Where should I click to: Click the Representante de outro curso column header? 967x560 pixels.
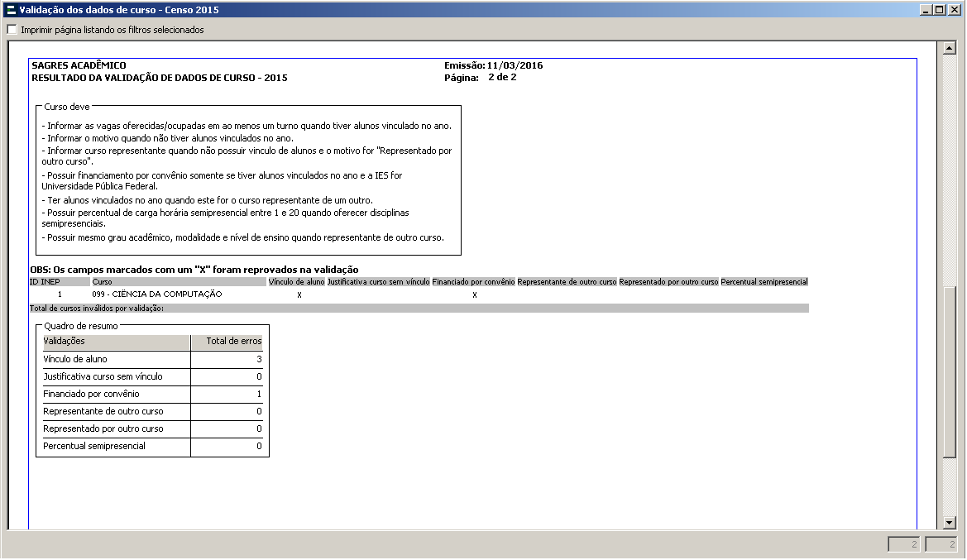coord(567,282)
